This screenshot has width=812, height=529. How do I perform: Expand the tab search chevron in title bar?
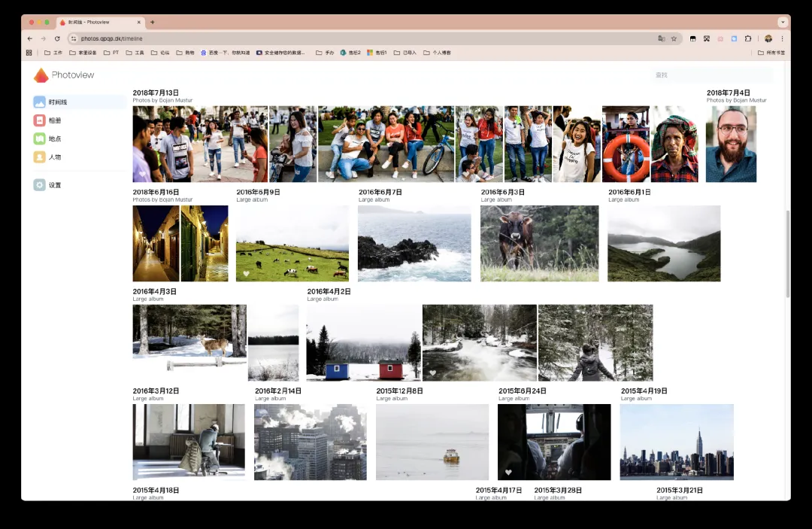(783, 22)
